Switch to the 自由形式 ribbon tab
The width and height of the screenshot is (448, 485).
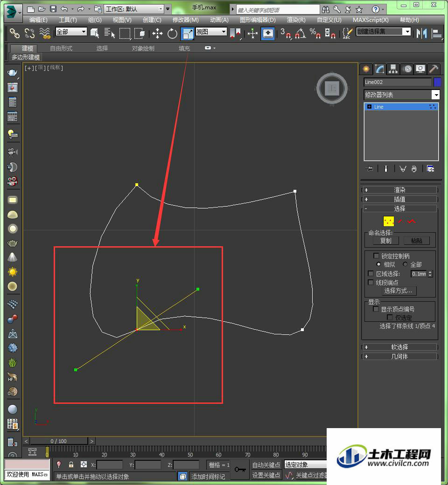click(61, 48)
